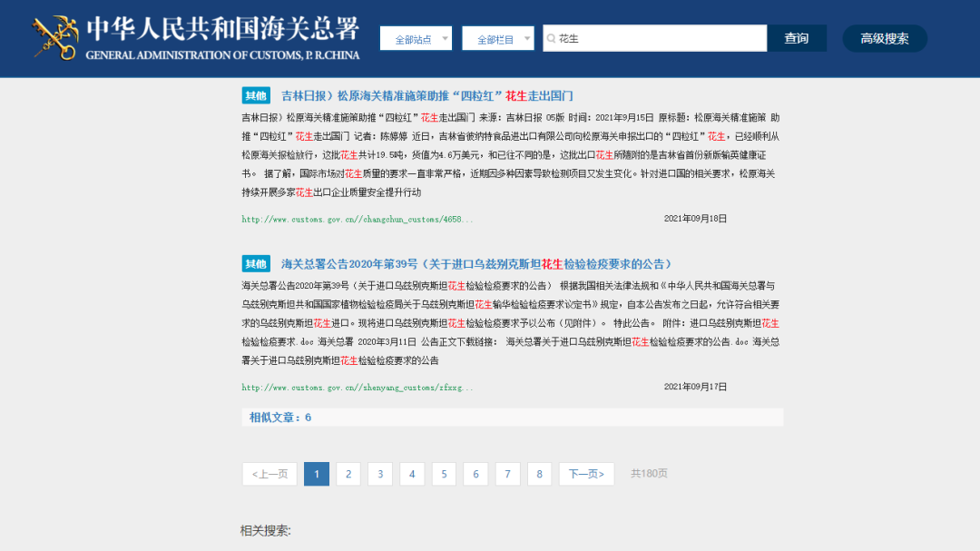This screenshot has width=980, height=551.
Task: Select page 5 in pagination
Action: 444,474
